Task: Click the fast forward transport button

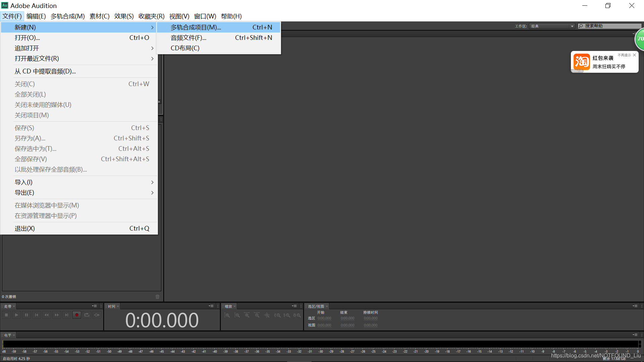Action: 57,315
